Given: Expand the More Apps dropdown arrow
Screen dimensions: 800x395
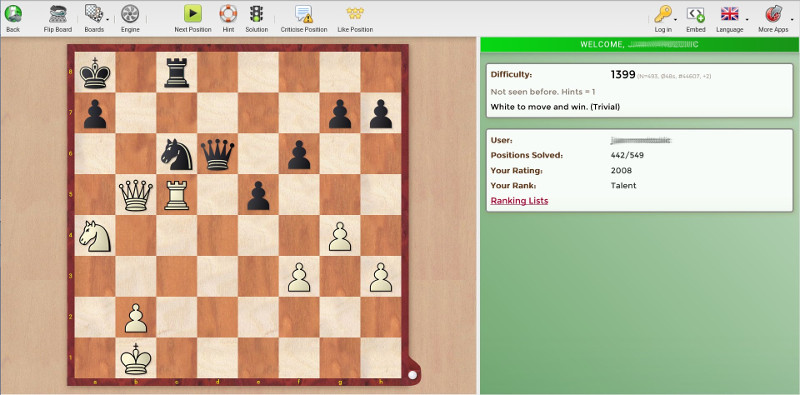Looking at the screenshot, I should (x=792, y=20).
